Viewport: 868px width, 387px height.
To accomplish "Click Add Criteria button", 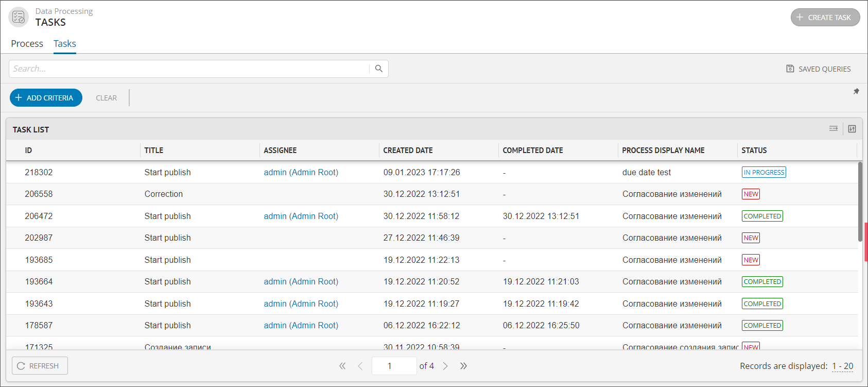I will point(46,98).
